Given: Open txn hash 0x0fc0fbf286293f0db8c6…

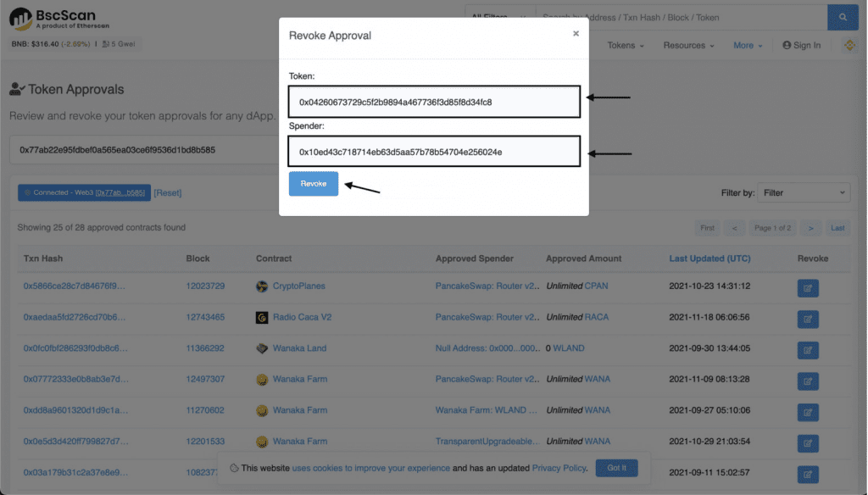Looking at the screenshot, I should 75,348.
